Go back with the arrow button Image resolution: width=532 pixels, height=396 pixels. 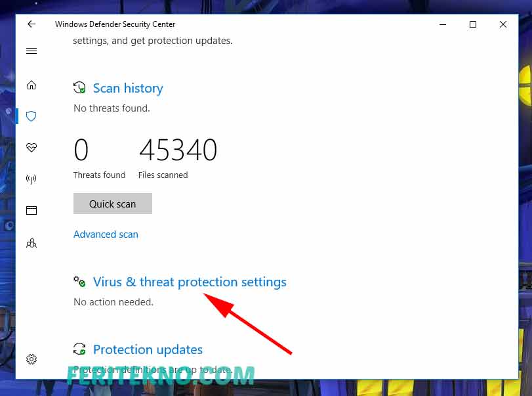tap(31, 24)
